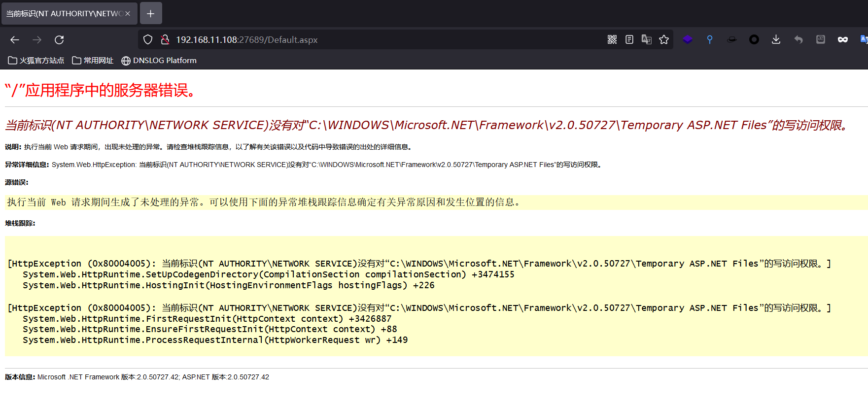Screen dimensions: 868x405
Task: Reload the current page
Action: click(59, 40)
